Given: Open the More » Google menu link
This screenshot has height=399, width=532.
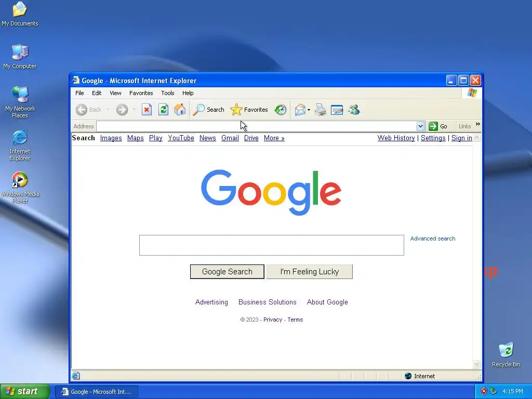Looking at the screenshot, I should click(274, 138).
